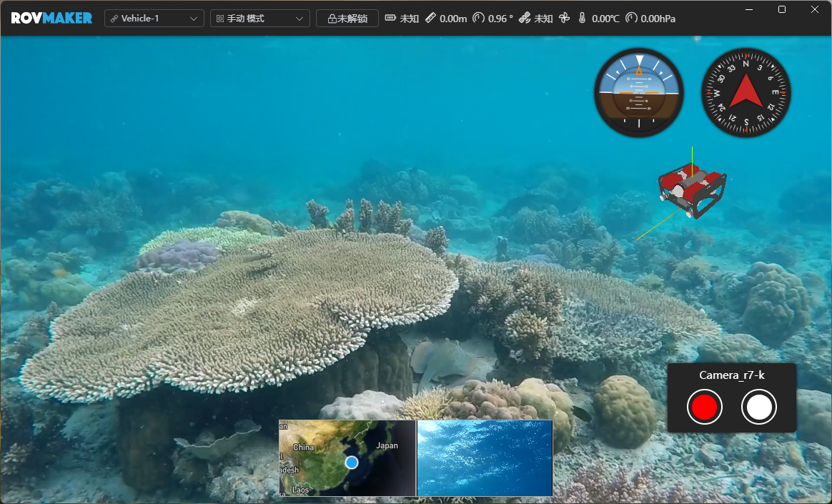Click the 未解锁 unlock button
832x504 pixels.
click(x=347, y=19)
